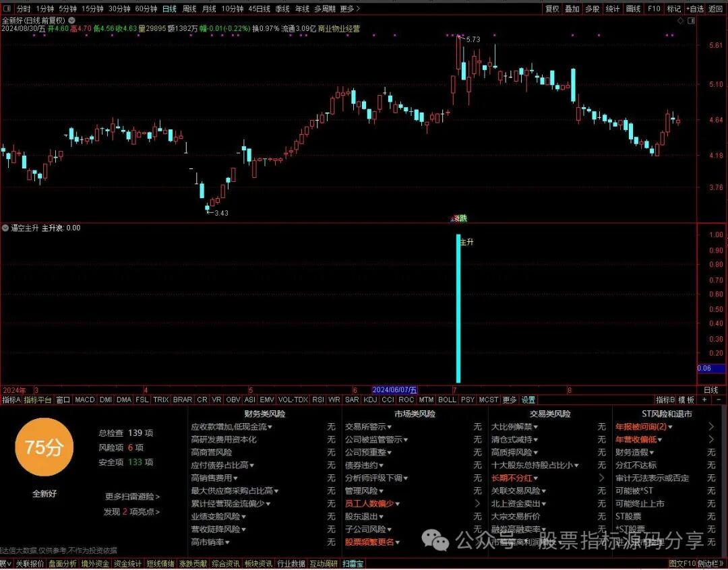Open the 综合资讯 bottom tab
728x570 pixels.
[x=226, y=564]
